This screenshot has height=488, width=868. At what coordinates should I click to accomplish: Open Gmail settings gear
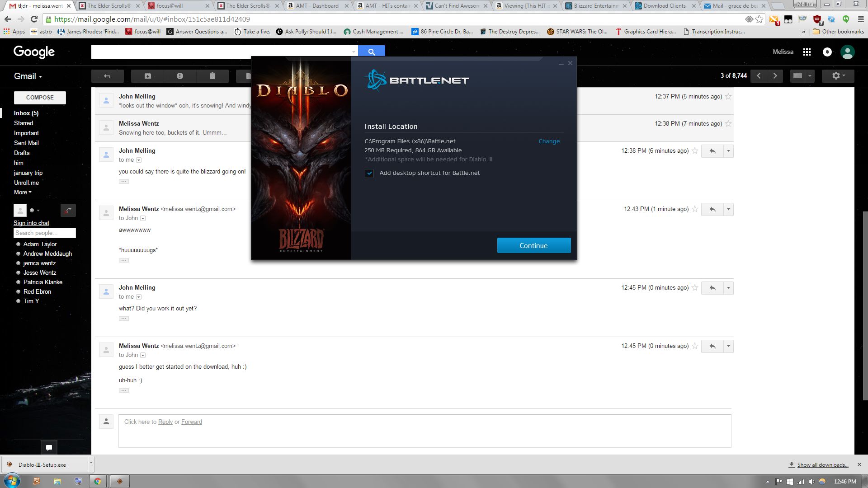tap(838, 76)
